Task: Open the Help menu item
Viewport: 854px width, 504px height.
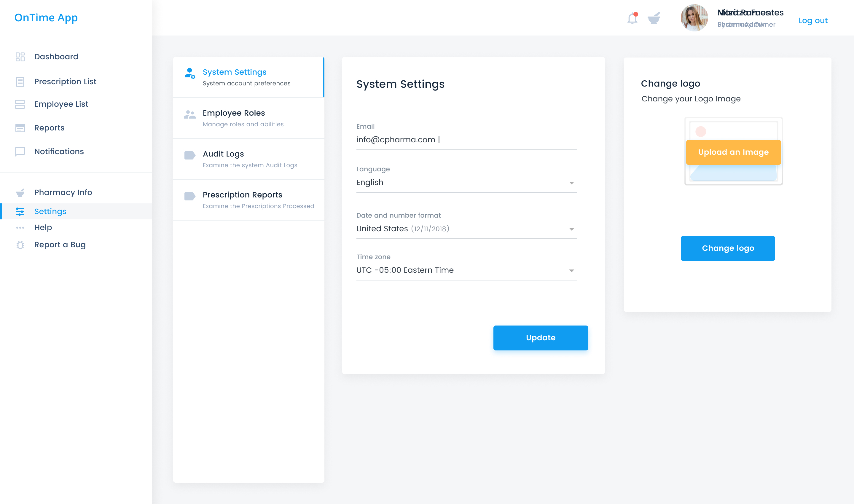Action: tap(43, 228)
